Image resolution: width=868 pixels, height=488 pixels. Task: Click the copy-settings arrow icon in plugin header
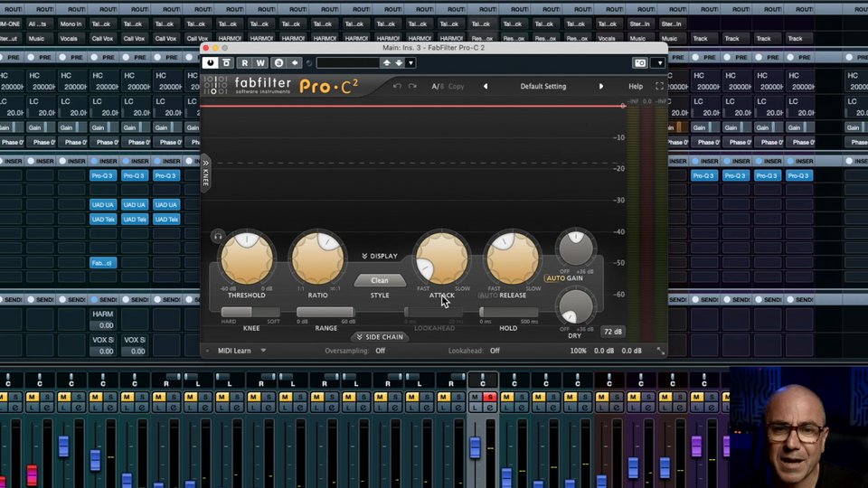(x=295, y=63)
